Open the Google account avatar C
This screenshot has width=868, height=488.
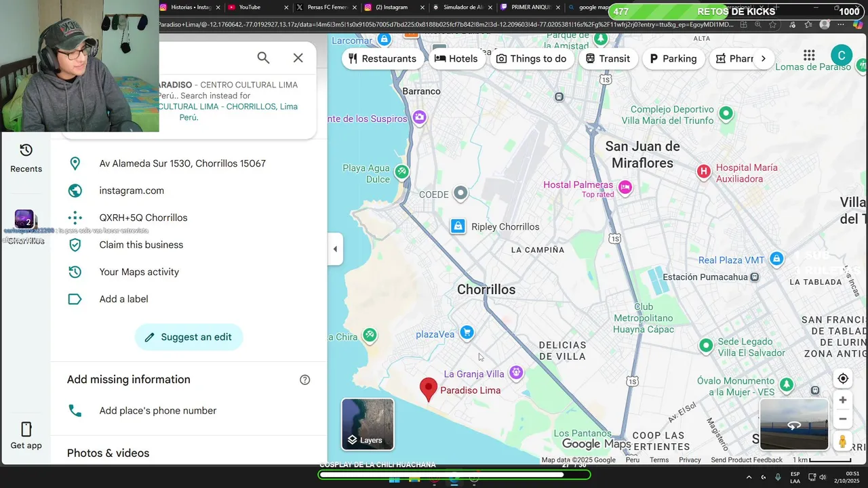click(x=842, y=56)
